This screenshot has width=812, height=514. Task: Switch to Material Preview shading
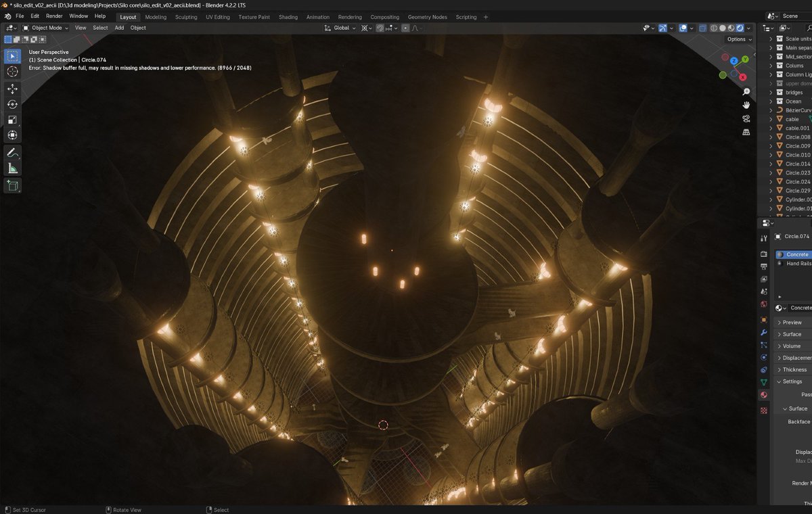pos(731,28)
